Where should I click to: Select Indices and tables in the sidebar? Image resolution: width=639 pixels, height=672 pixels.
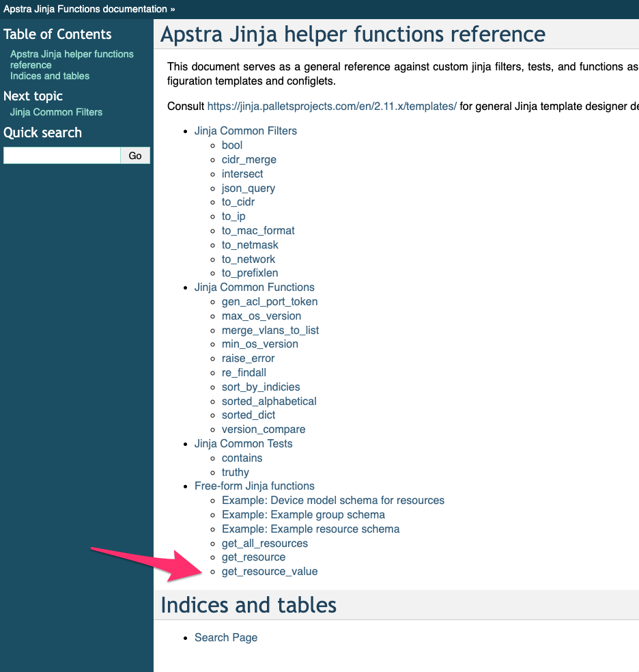[50, 76]
